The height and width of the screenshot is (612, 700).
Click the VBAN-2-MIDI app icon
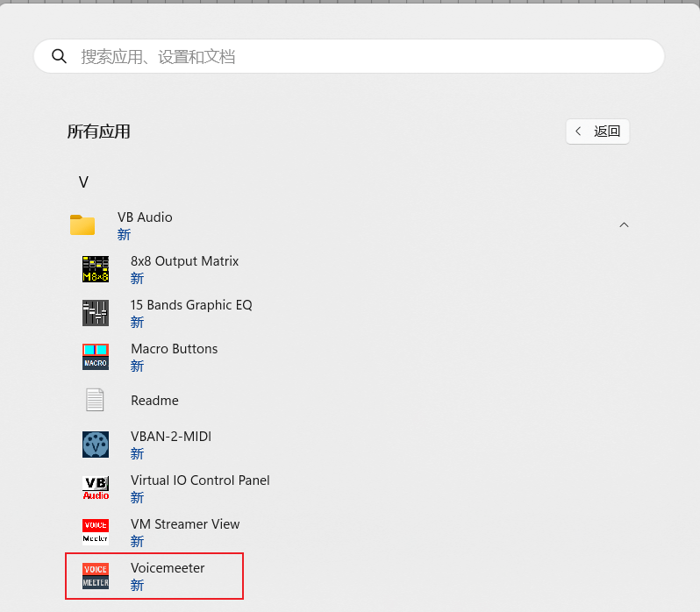[x=95, y=445]
